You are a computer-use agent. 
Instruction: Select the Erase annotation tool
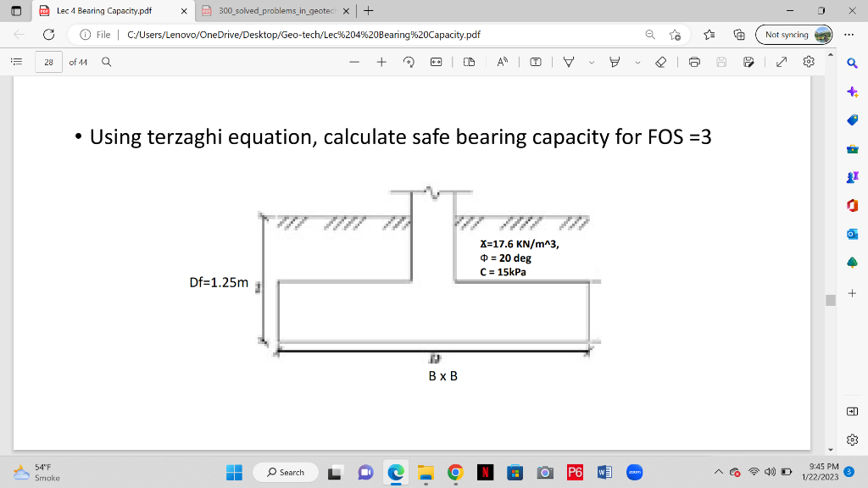click(661, 62)
